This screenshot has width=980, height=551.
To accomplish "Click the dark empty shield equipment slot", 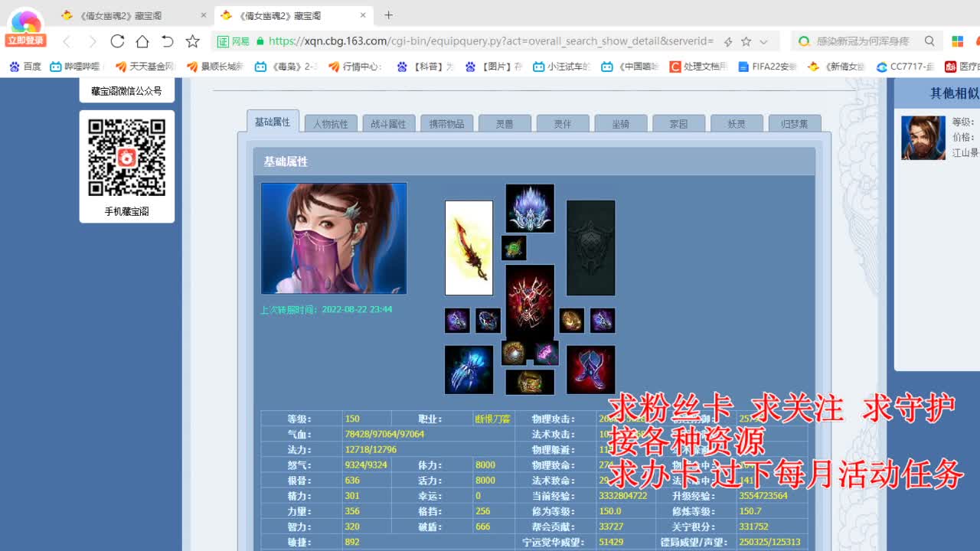I will (591, 248).
